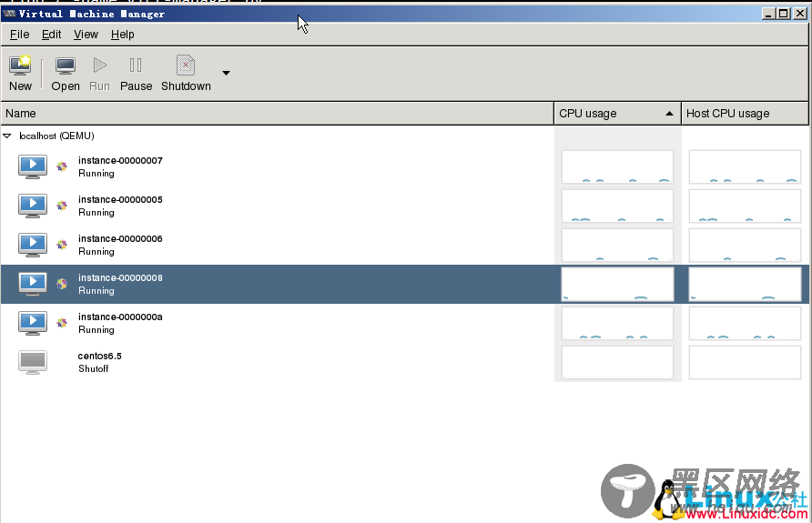Click the CPU usage graph of instance-00000008

click(x=617, y=284)
